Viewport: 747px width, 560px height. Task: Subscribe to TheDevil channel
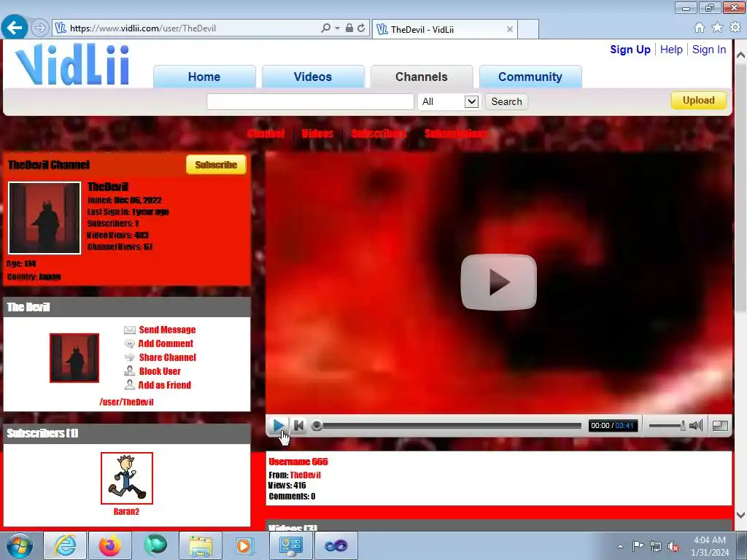coord(216,165)
